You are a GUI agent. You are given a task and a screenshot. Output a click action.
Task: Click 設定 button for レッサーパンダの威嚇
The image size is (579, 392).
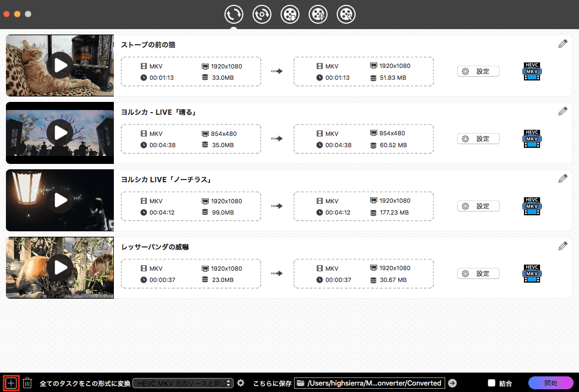click(478, 273)
